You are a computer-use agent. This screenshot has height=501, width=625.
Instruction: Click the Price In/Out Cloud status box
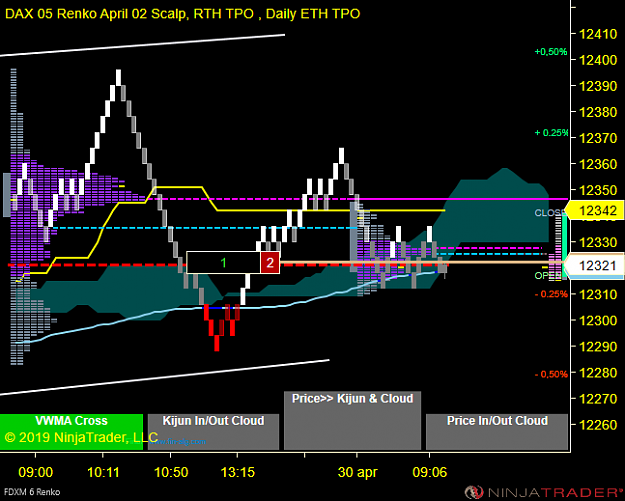click(x=497, y=432)
